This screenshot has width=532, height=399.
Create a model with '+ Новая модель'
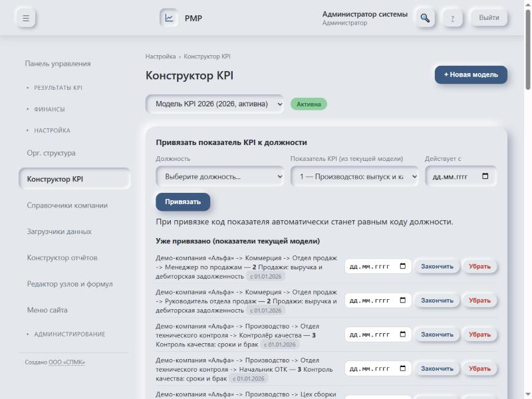[471, 74]
